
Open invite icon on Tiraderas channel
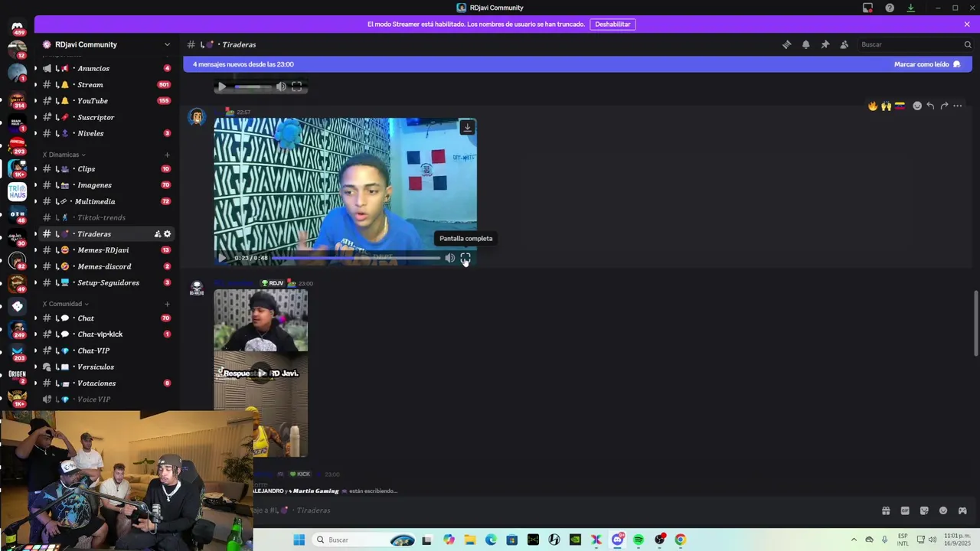pyautogui.click(x=158, y=234)
